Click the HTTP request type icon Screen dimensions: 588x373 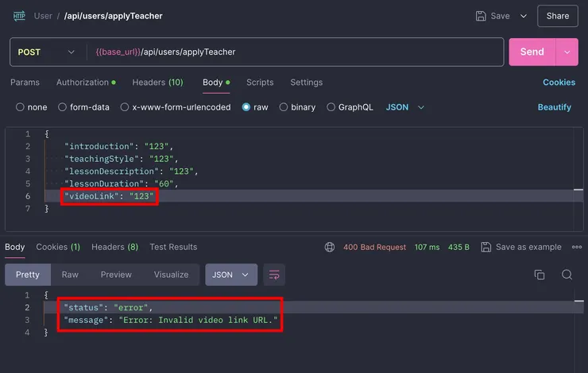point(19,16)
